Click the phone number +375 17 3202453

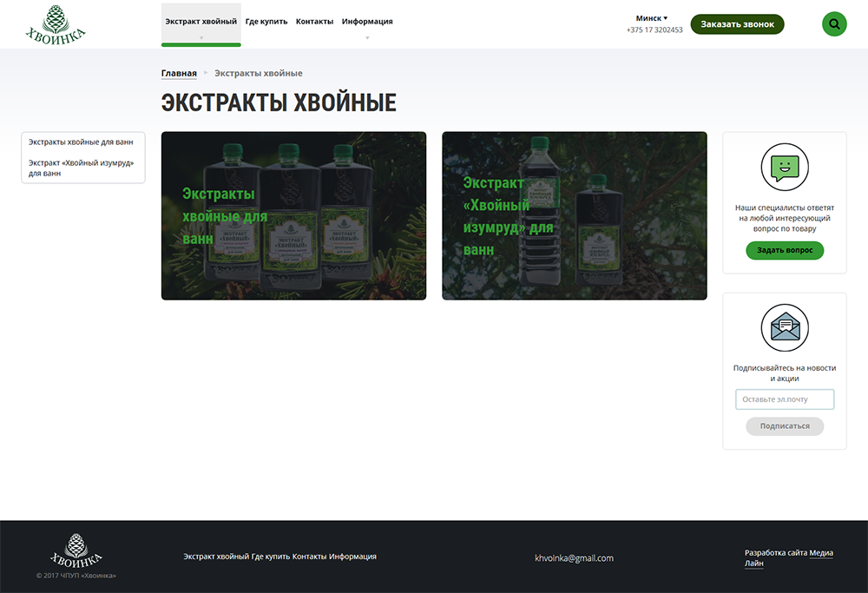(x=654, y=30)
